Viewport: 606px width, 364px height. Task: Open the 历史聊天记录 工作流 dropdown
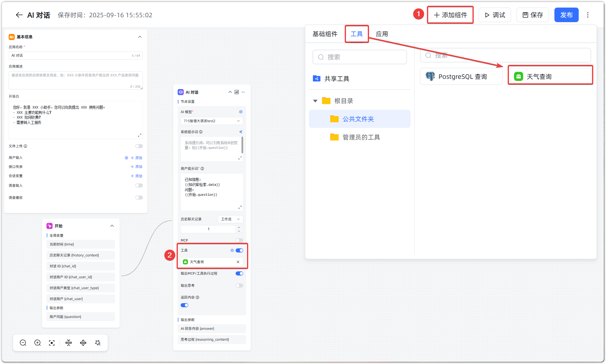tap(230, 219)
